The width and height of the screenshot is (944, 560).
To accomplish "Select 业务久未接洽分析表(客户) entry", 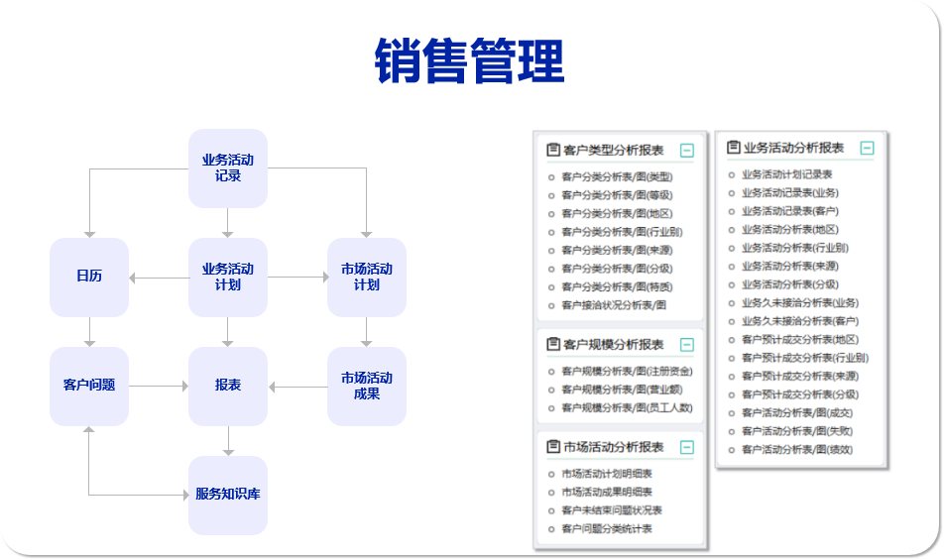I will click(800, 321).
